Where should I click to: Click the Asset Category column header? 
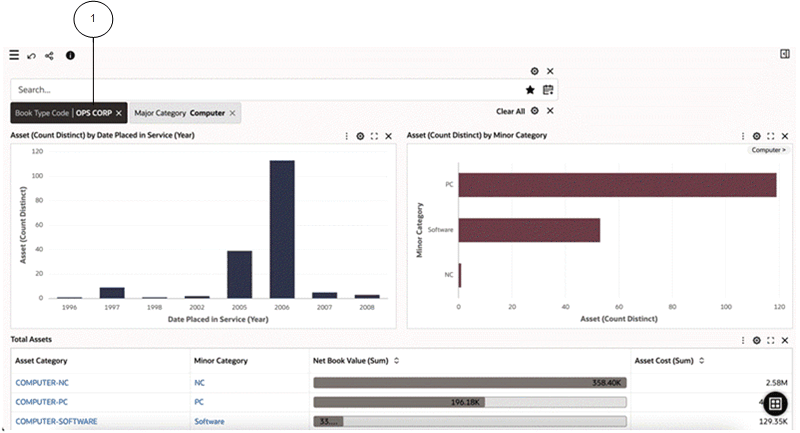click(41, 361)
